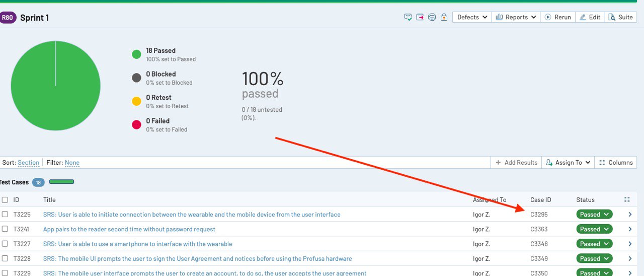Open 'prompts the user to create an account' test
The height and width of the screenshot is (276, 644).
point(205,273)
